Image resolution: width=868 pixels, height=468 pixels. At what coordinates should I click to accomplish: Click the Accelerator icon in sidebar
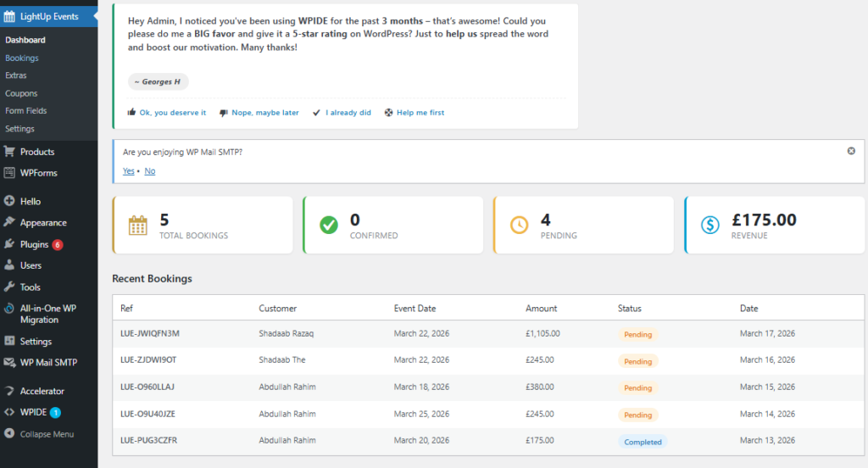[9, 391]
